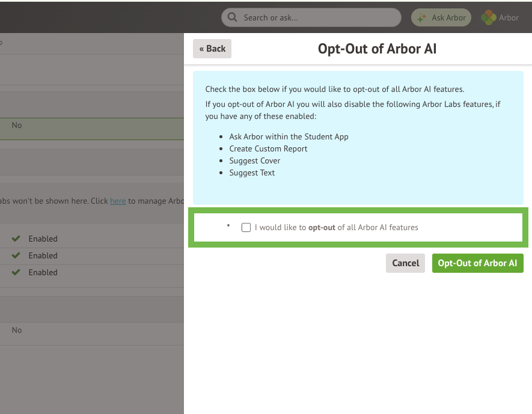Click the second Enabled checkmark icon
The height and width of the screenshot is (414, 532).
pos(16,255)
